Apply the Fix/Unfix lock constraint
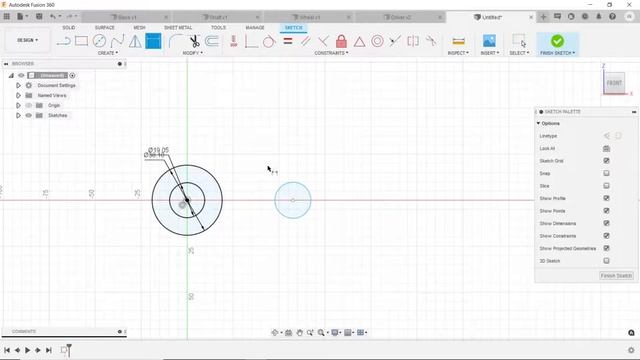Viewport: 640px width, 360px height. (341, 41)
